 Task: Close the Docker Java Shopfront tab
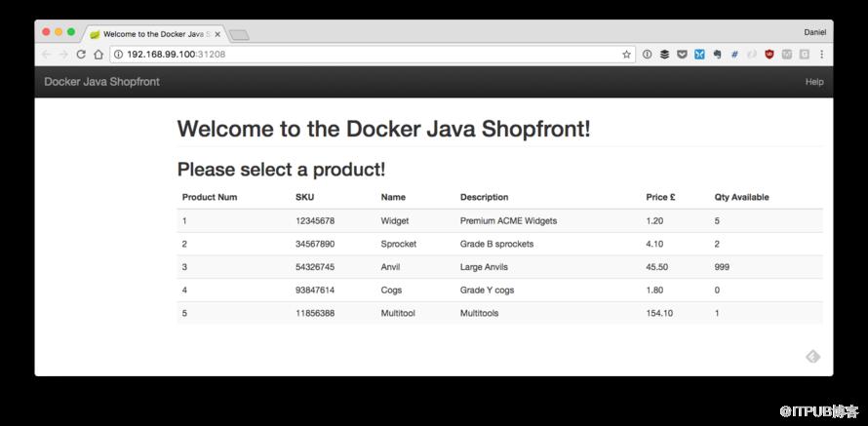pos(217,34)
